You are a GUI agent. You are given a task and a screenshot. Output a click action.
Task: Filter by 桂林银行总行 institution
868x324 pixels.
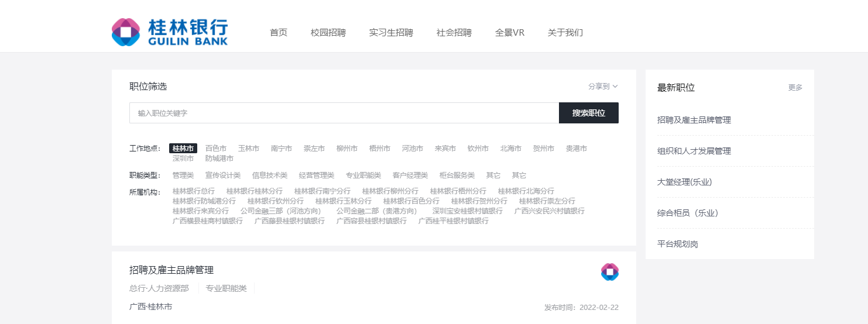[193, 191]
